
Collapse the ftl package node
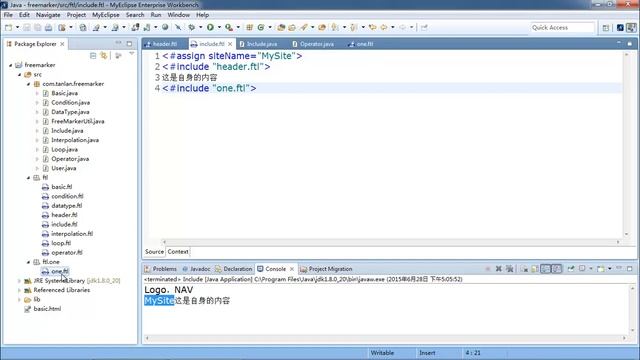pos(29,178)
